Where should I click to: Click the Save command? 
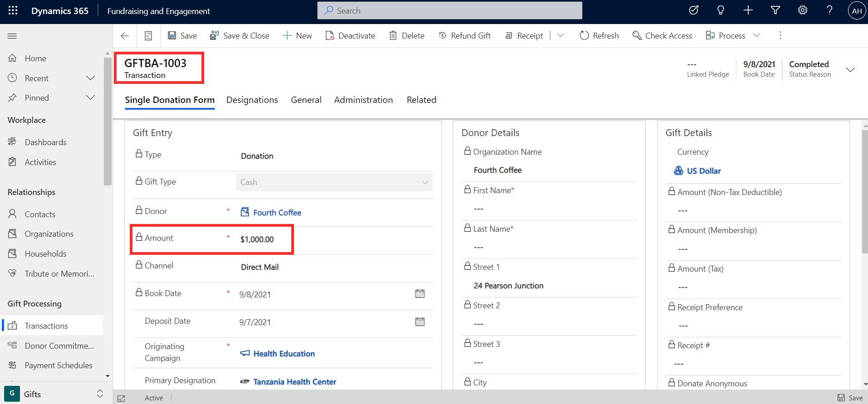[182, 36]
